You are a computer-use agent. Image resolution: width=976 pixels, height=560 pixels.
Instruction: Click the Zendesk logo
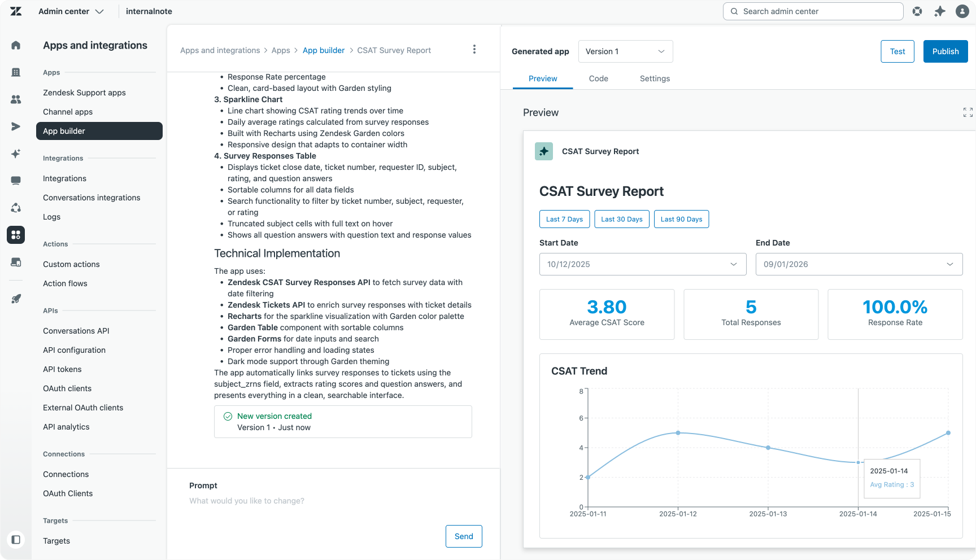pyautogui.click(x=16, y=11)
